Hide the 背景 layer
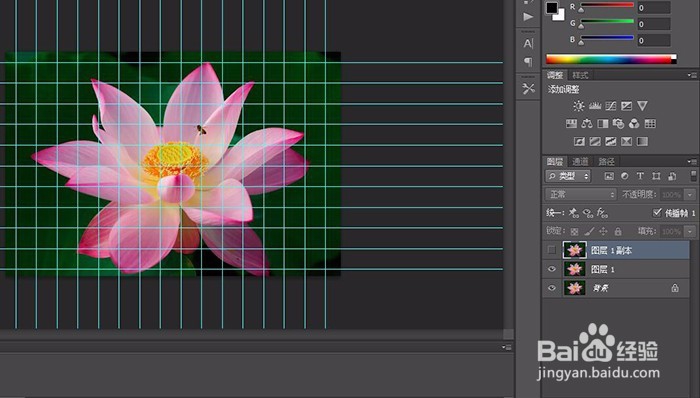The image size is (700, 398). coord(552,288)
